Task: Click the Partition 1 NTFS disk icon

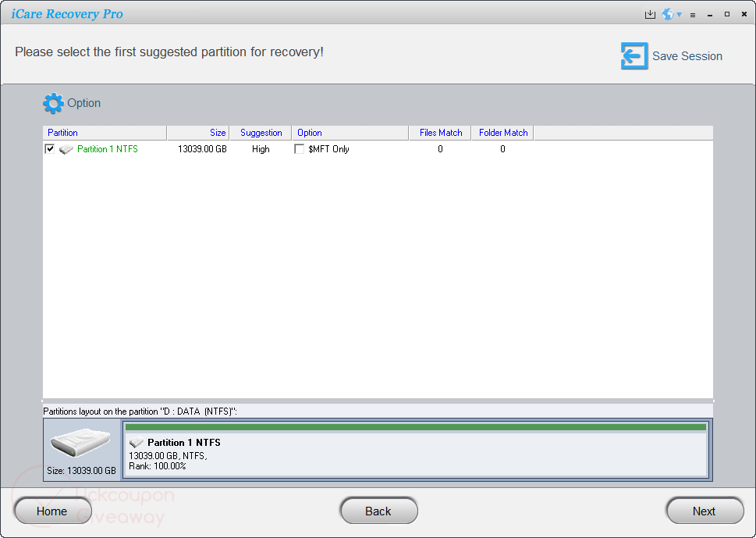Action: click(x=66, y=149)
